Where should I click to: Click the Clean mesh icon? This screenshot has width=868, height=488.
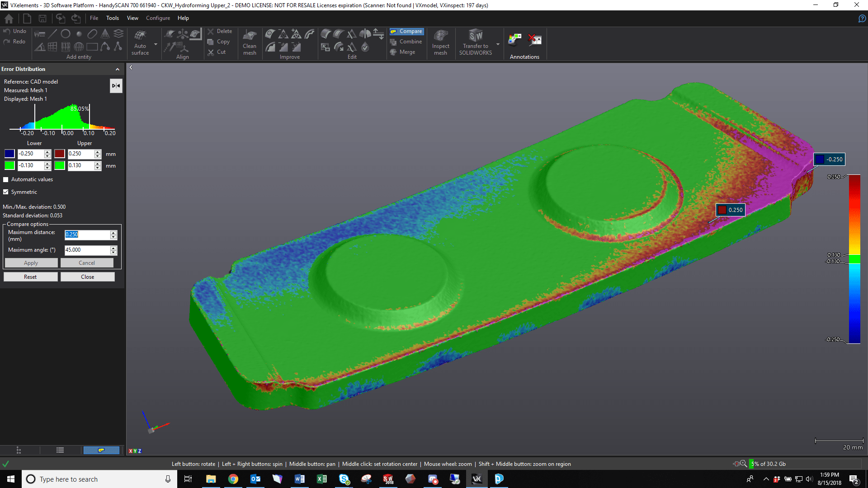click(x=250, y=36)
